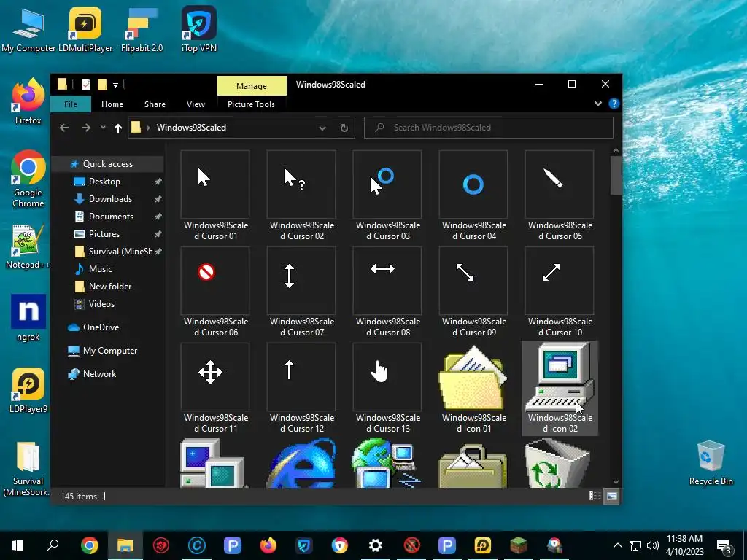Open Firefox desktop shortcut
This screenshot has height=560, width=747.
[28, 101]
